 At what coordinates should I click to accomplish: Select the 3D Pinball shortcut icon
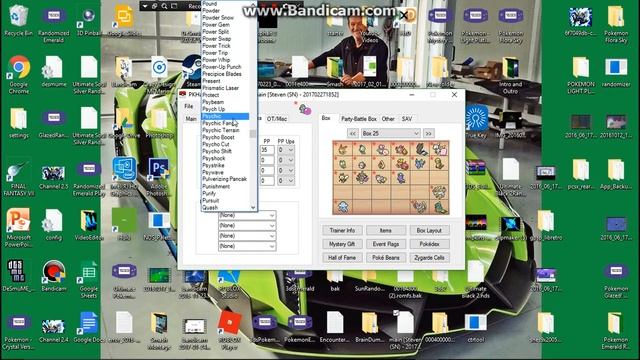[x=89, y=20]
